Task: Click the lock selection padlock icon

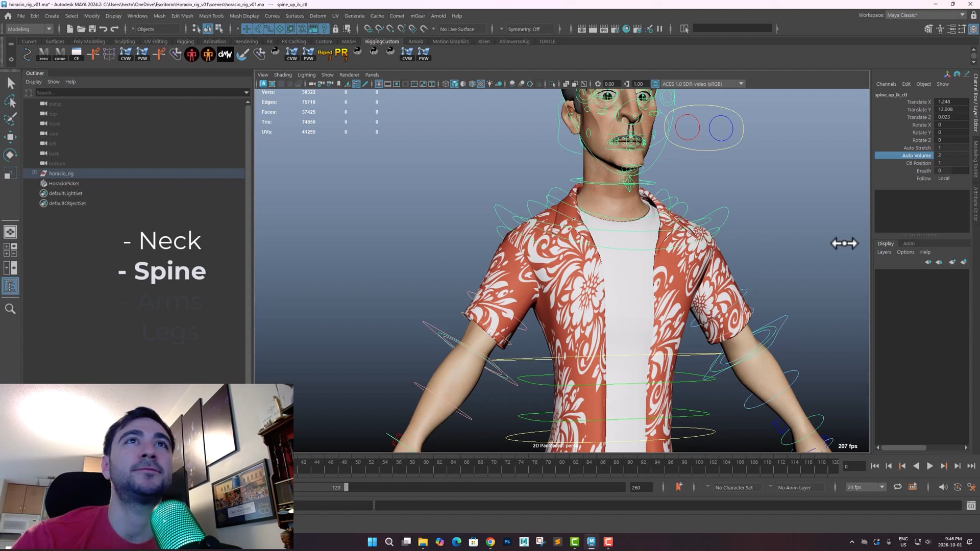Action: click(335, 29)
